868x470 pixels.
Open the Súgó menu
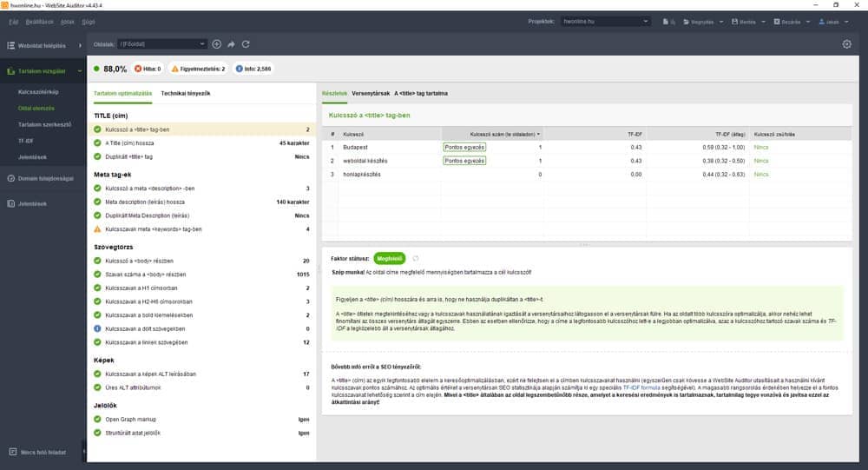[x=88, y=22]
